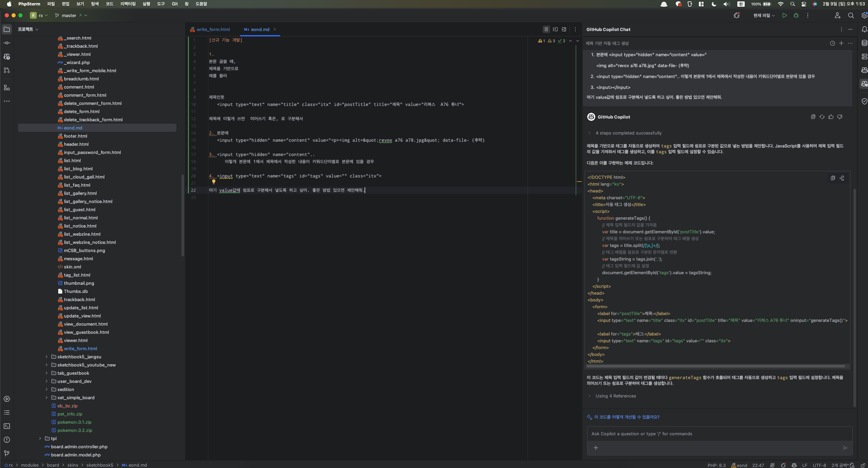Open the Structure tool window icon
Image resolution: width=868 pixels, height=468 pixels.
tap(7, 88)
